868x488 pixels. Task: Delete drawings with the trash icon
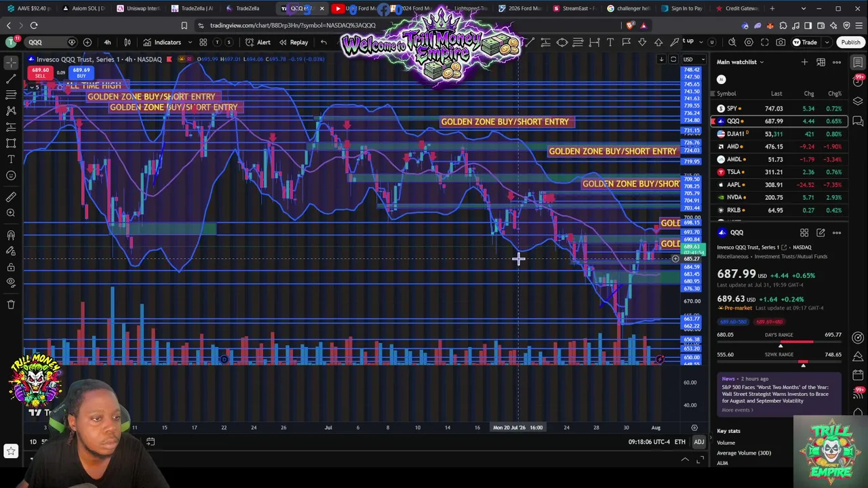(x=11, y=305)
